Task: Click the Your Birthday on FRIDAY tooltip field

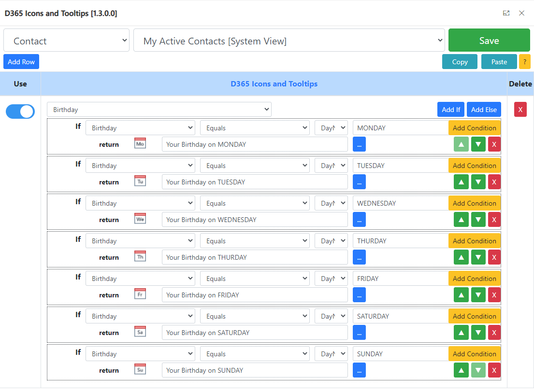Action: [254, 295]
